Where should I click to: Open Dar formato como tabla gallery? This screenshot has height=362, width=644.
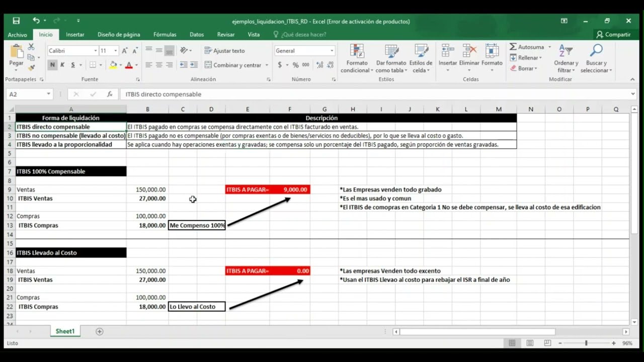[x=391, y=58]
